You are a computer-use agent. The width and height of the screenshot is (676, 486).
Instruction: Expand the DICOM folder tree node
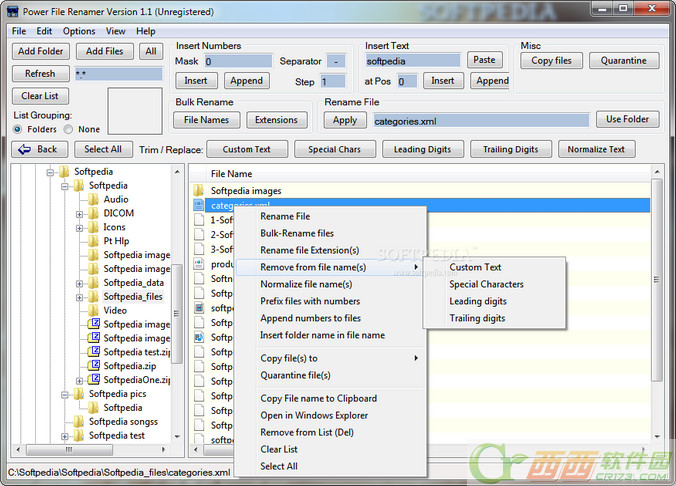tap(80, 213)
